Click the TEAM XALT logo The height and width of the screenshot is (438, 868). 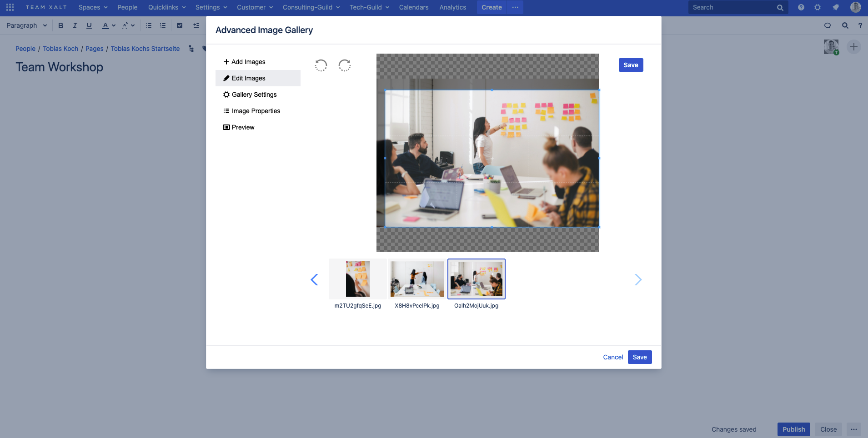pyautogui.click(x=46, y=7)
